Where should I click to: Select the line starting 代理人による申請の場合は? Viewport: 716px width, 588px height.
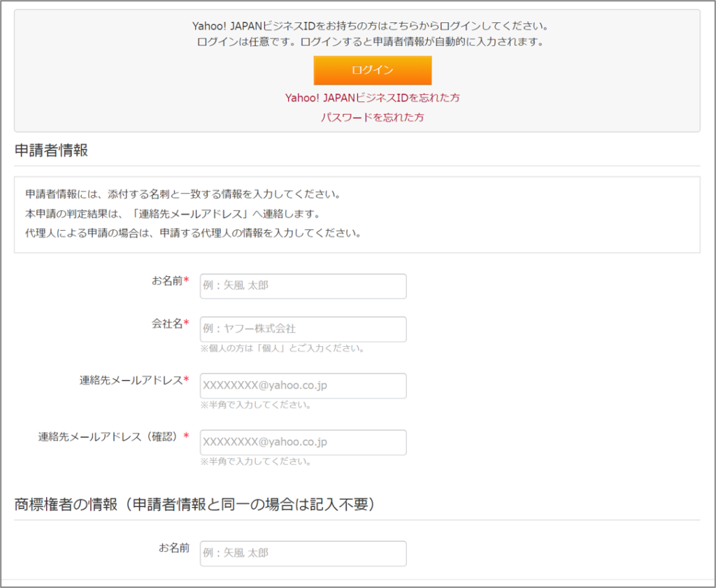[x=194, y=234]
